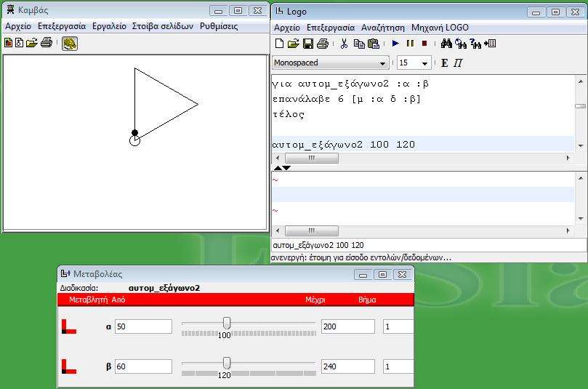Close the Μεταβολέας window
This screenshot has width=588, height=389.
point(402,275)
